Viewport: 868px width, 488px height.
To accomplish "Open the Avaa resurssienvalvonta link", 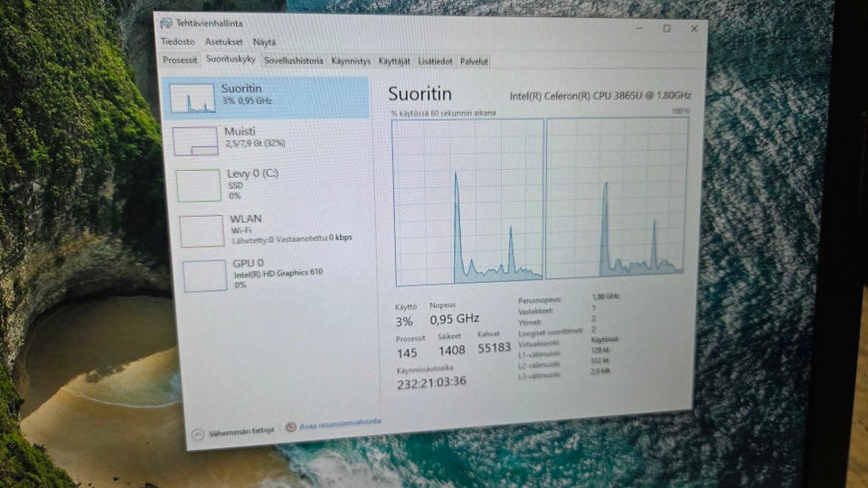I will pyautogui.click(x=340, y=423).
